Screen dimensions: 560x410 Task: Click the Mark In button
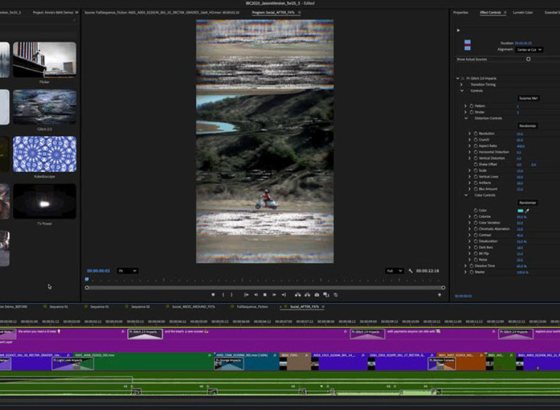(223, 295)
